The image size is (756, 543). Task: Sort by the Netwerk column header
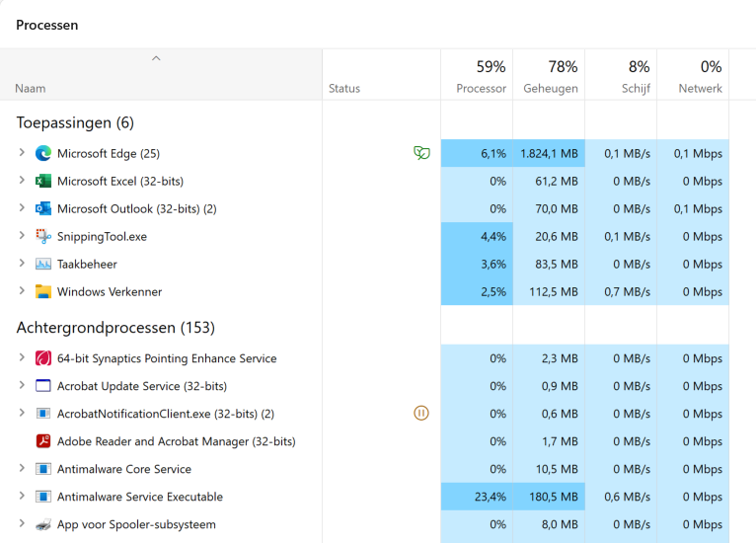tap(693, 75)
